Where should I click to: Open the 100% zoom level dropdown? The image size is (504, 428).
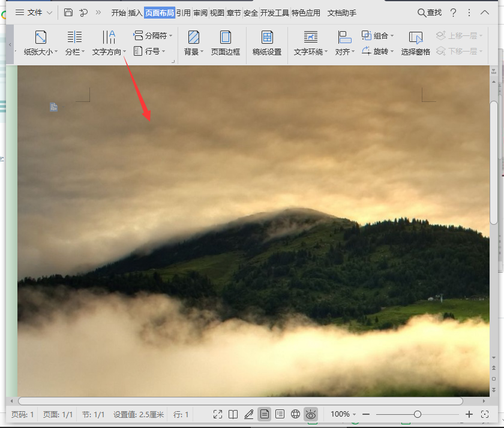tap(343, 414)
